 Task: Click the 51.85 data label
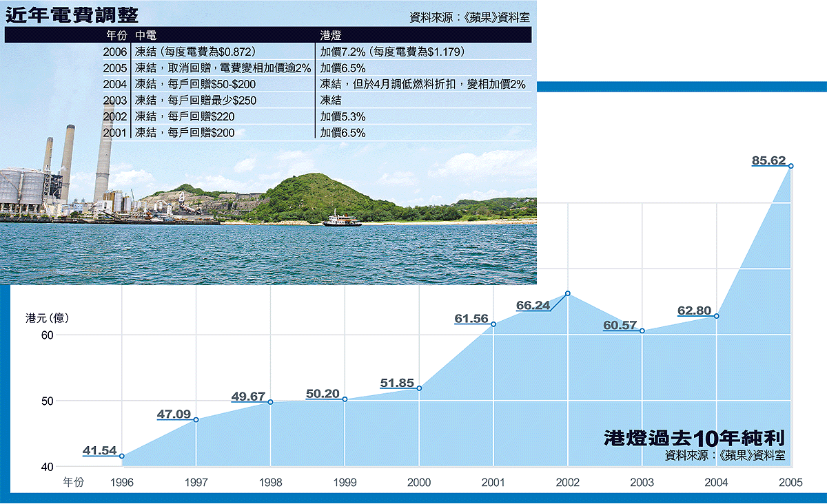point(398,383)
